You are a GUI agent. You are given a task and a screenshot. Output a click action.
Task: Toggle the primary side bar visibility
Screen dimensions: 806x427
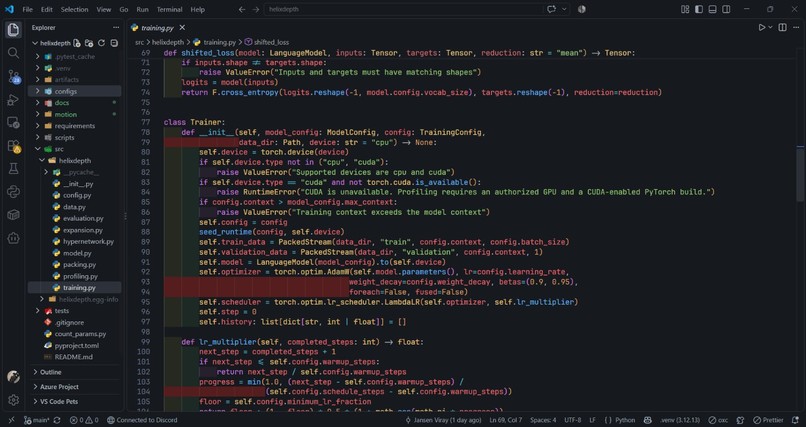pos(699,9)
